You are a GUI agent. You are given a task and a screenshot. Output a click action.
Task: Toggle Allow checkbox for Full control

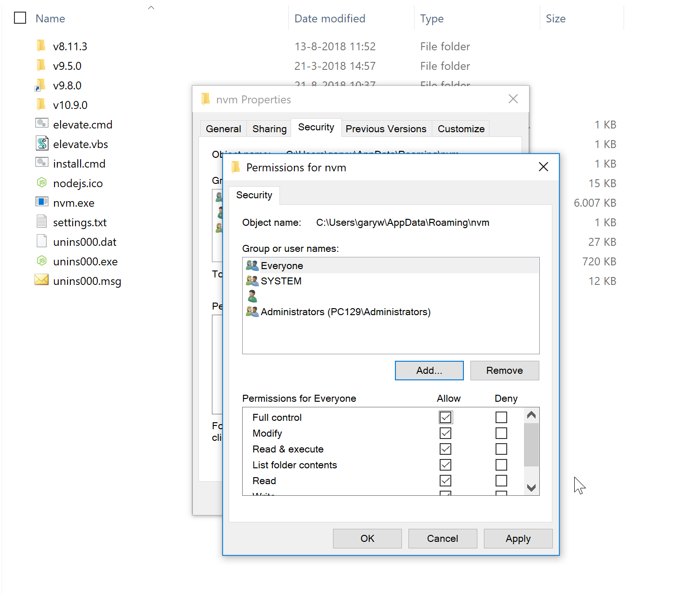[445, 418]
